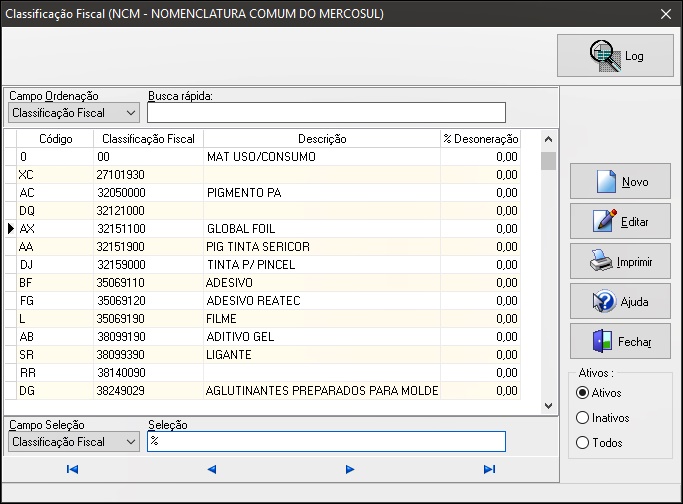
Task: Select the cell 27101930
Action: click(x=148, y=175)
